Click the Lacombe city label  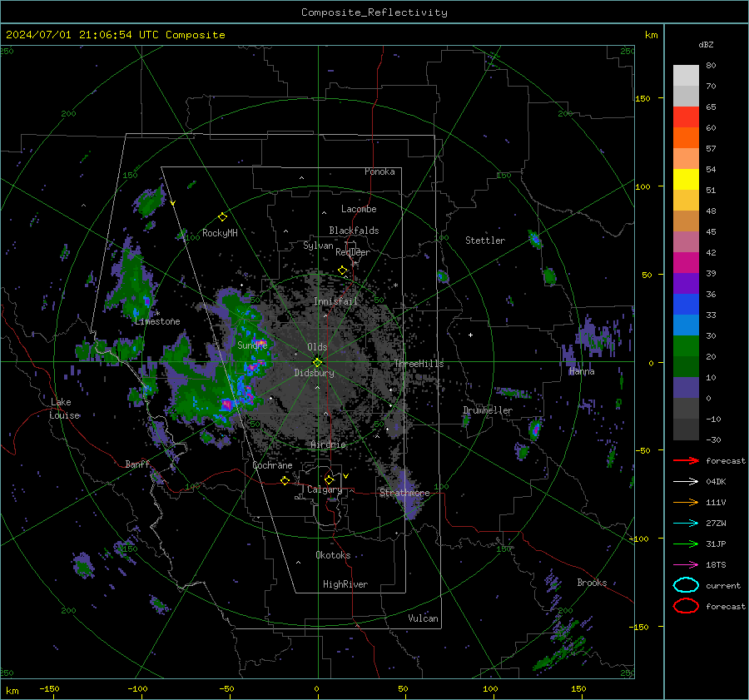tap(359, 209)
